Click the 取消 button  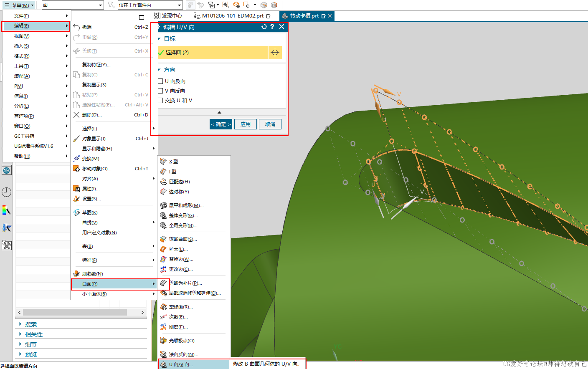(270, 124)
